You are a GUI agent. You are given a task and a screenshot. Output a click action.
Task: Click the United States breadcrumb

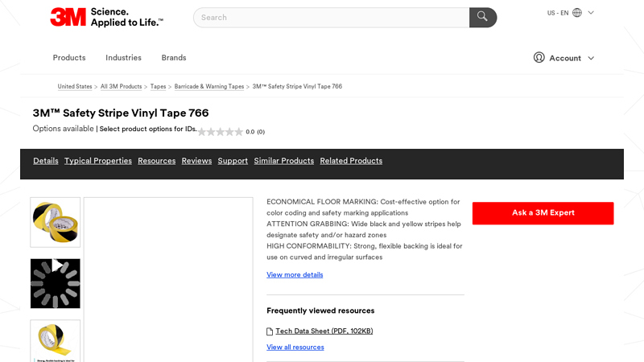[x=75, y=87]
